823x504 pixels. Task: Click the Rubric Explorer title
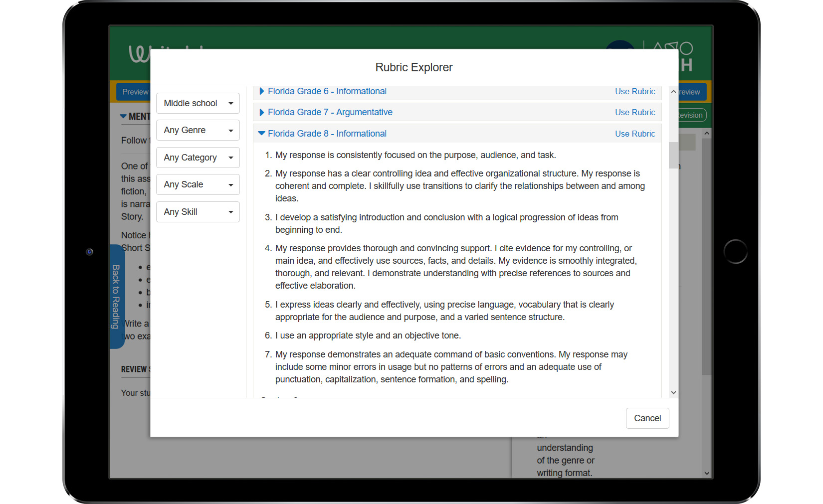pos(414,67)
